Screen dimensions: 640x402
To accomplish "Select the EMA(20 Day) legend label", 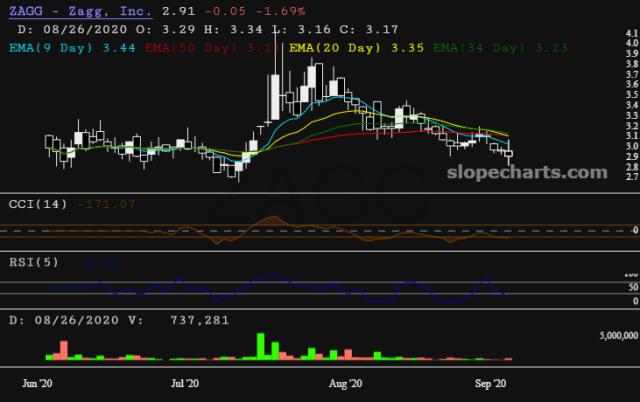I will tap(335, 46).
